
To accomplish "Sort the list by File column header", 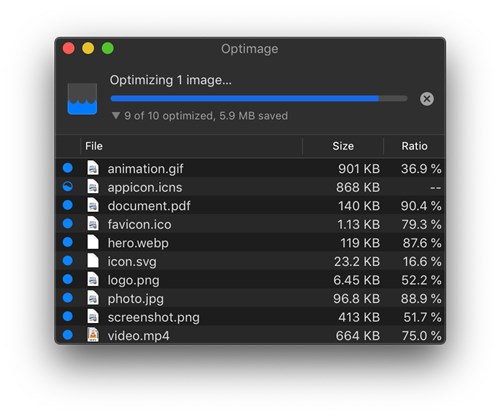I will (x=191, y=146).
